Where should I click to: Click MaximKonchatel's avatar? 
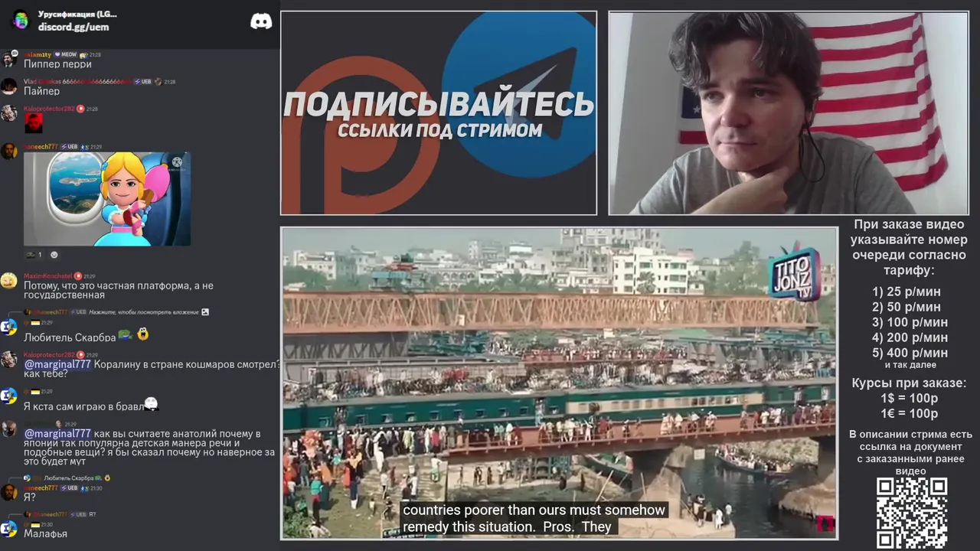pyautogui.click(x=9, y=281)
